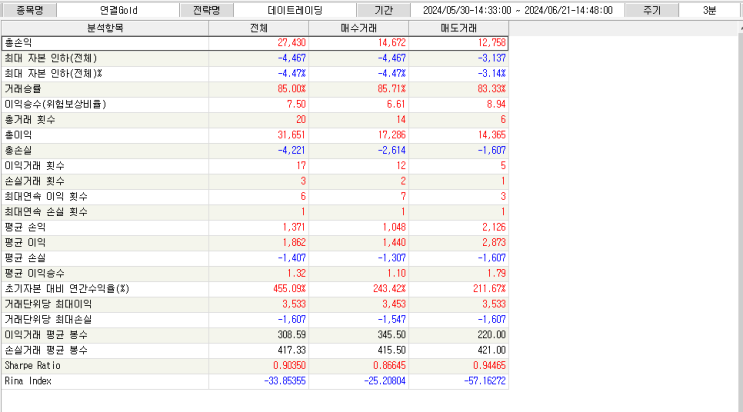Select the Sharpe Ratio row label
The height and width of the screenshot is (412, 743).
coord(32,366)
